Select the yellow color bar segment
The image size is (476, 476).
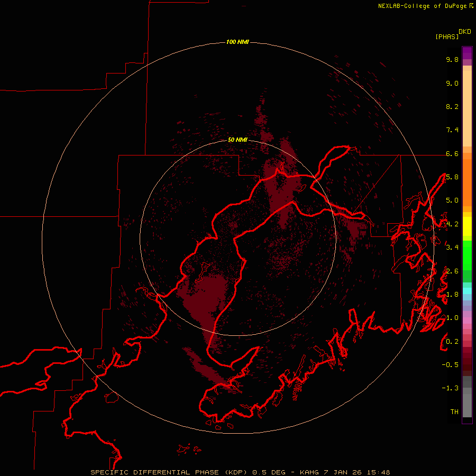pyautogui.click(x=467, y=226)
